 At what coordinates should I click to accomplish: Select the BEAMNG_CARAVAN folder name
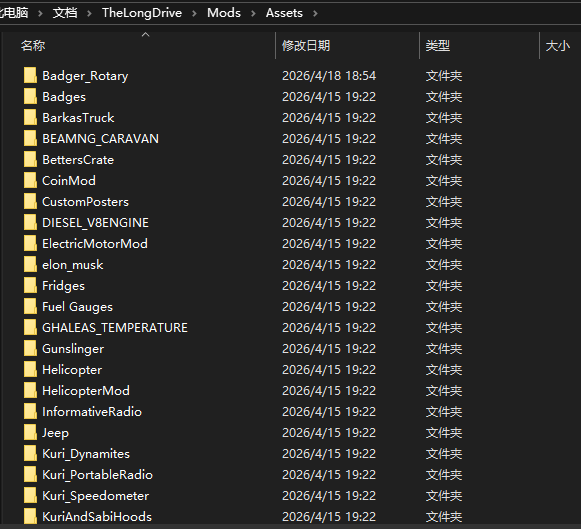100,139
